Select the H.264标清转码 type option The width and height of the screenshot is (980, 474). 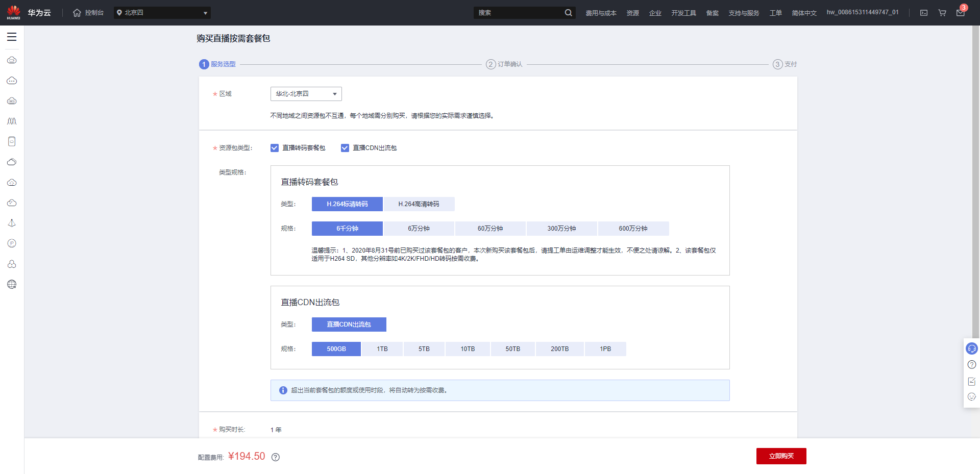(x=347, y=204)
